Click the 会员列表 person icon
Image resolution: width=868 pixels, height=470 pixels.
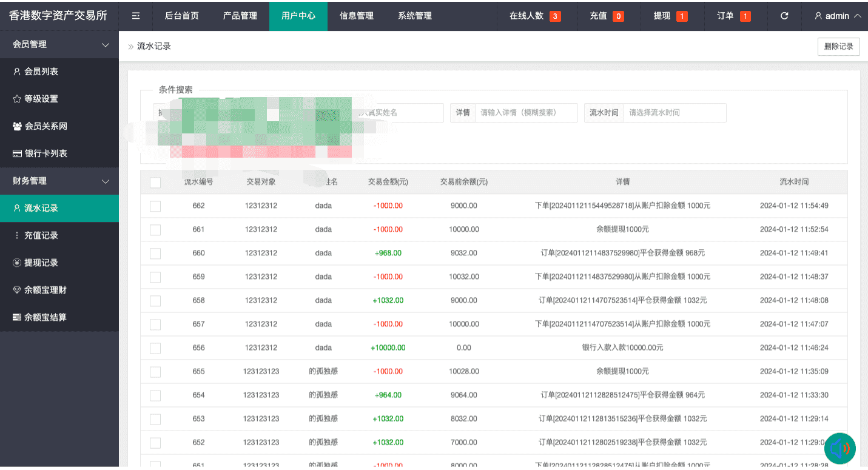pos(17,72)
